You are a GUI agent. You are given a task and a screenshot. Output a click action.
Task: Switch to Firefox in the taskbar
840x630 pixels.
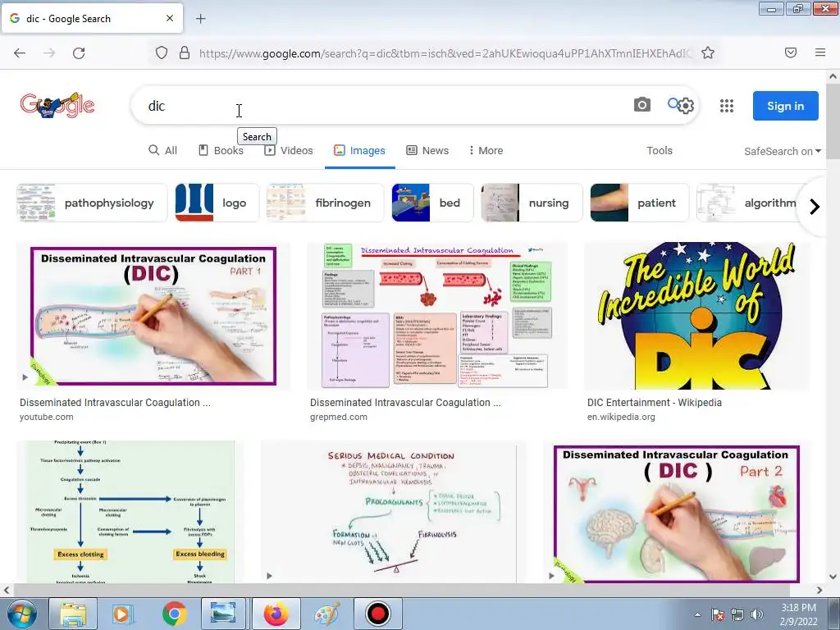click(x=276, y=614)
